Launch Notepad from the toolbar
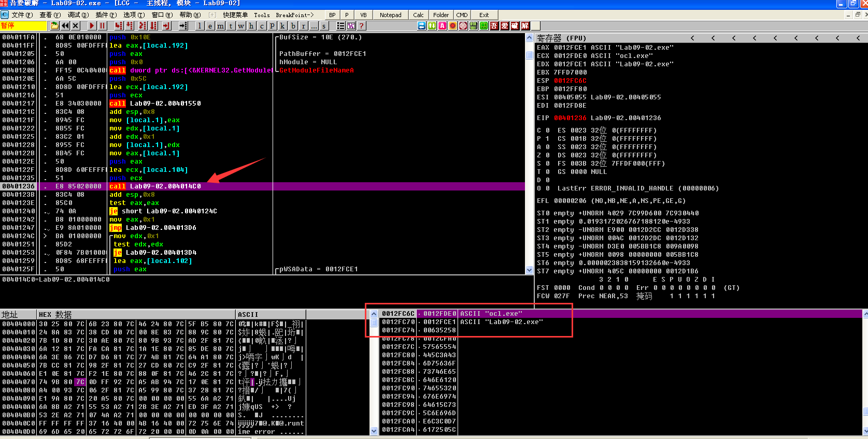 390,15
